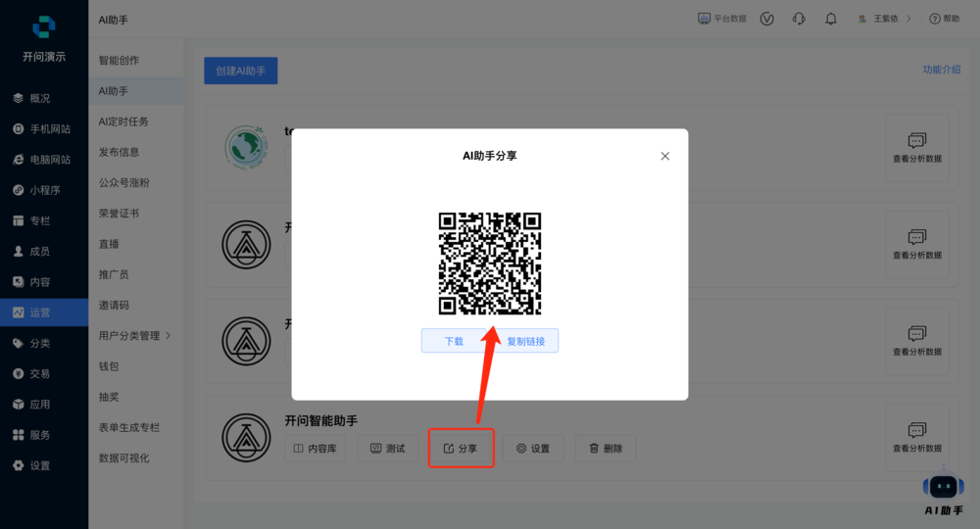The height and width of the screenshot is (529, 980).
Task: Click the 开问智能助手 title text
Action: [x=321, y=421]
